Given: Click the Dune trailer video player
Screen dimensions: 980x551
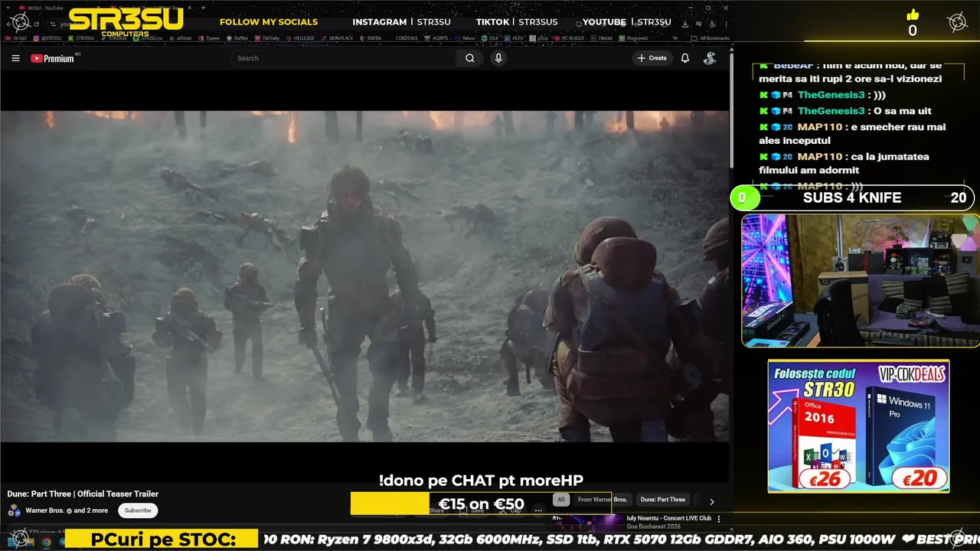Looking at the screenshot, I should tap(364, 275).
